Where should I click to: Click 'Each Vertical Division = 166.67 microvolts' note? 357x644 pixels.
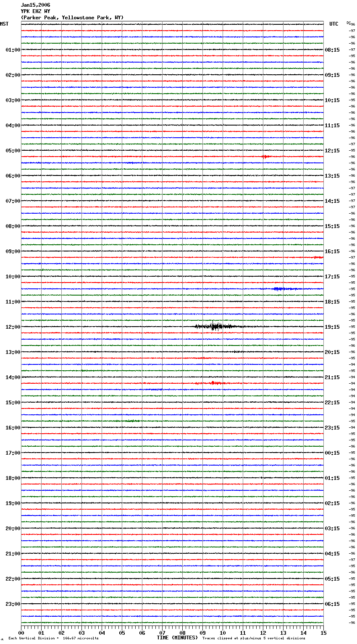[53, 638]
